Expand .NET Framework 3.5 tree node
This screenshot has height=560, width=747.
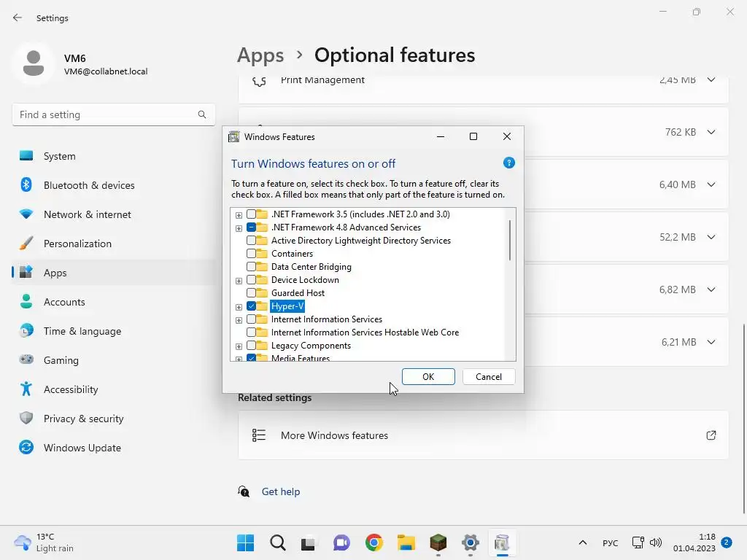click(x=239, y=215)
